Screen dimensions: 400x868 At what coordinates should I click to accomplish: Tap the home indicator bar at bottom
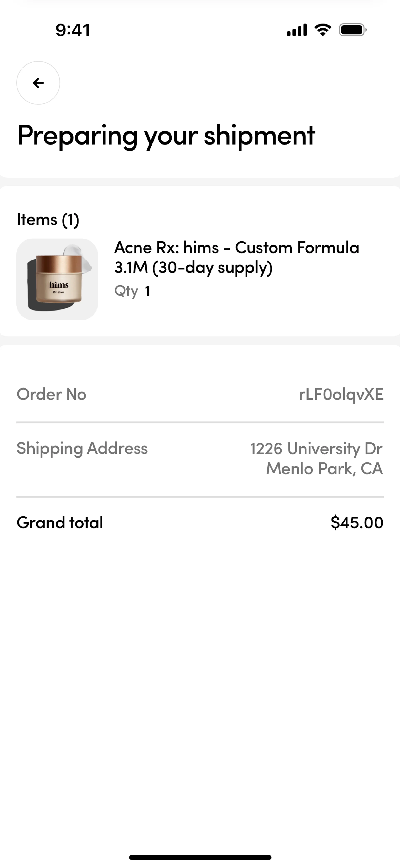coord(200,858)
